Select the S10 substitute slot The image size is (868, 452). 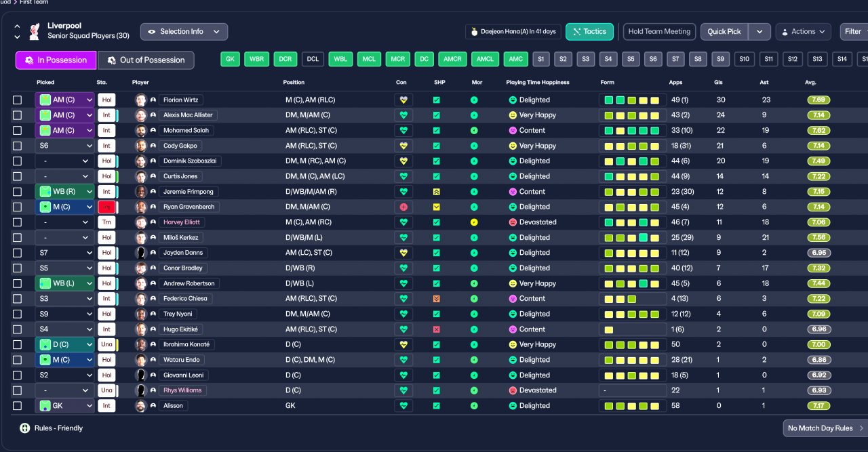pos(744,60)
